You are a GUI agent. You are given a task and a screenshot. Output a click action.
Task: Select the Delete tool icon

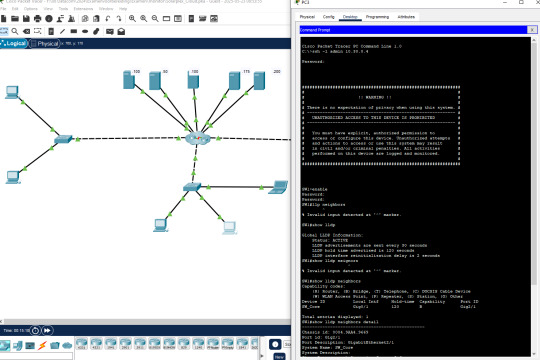point(26,31)
